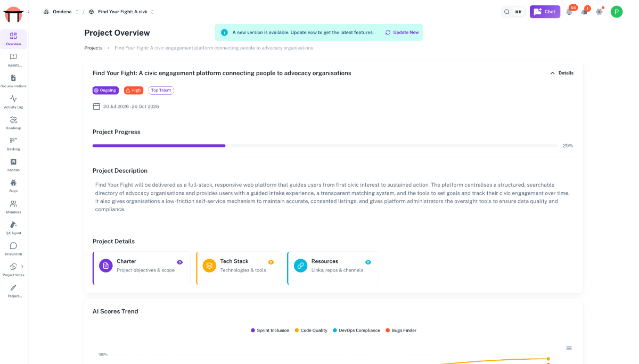Open the settings gear icon in header
639x364 pixels.
pyautogui.click(x=599, y=12)
